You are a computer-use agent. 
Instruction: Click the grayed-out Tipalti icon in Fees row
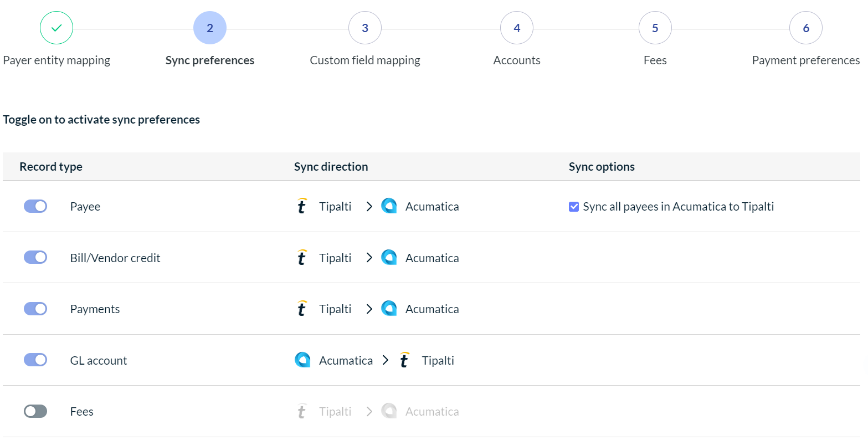click(x=302, y=411)
